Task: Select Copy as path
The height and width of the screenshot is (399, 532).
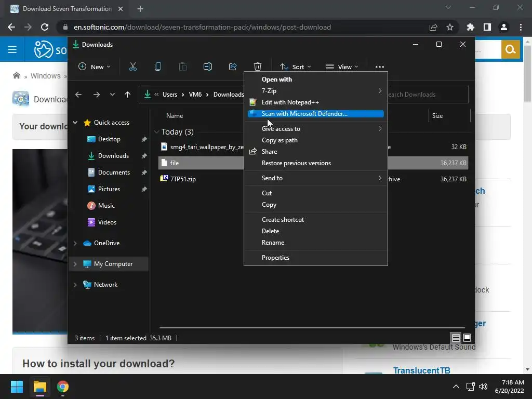Action: point(316,140)
